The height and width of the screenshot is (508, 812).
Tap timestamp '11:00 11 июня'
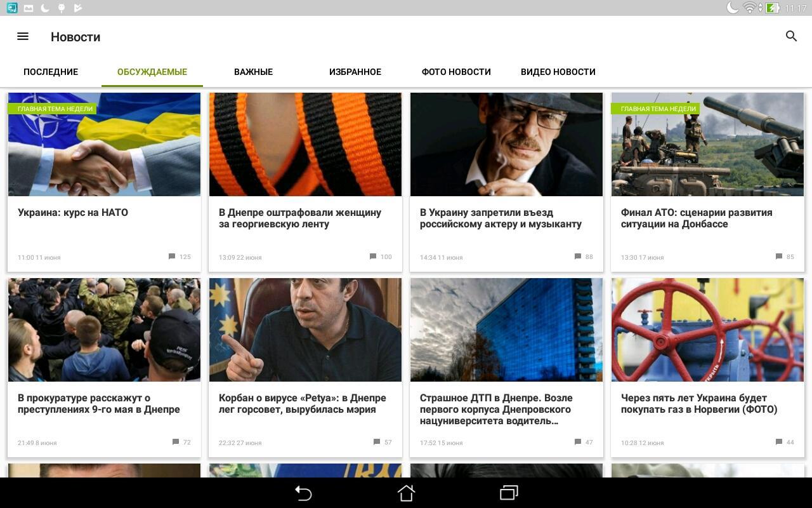point(39,257)
